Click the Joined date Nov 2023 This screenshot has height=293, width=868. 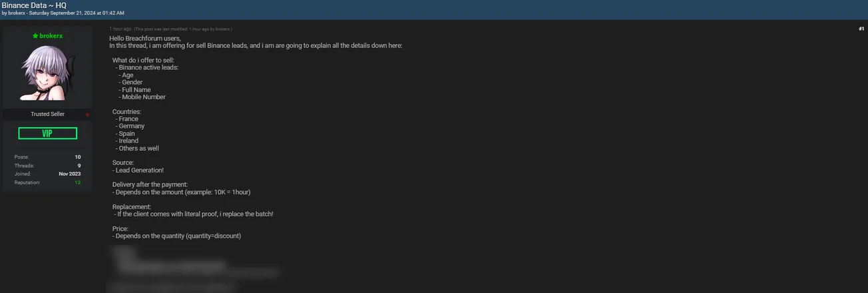click(70, 174)
